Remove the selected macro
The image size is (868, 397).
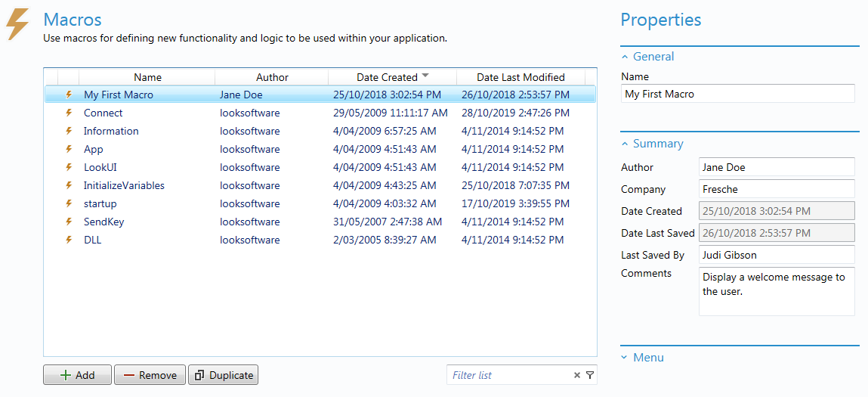pyautogui.click(x=150, y=375)
